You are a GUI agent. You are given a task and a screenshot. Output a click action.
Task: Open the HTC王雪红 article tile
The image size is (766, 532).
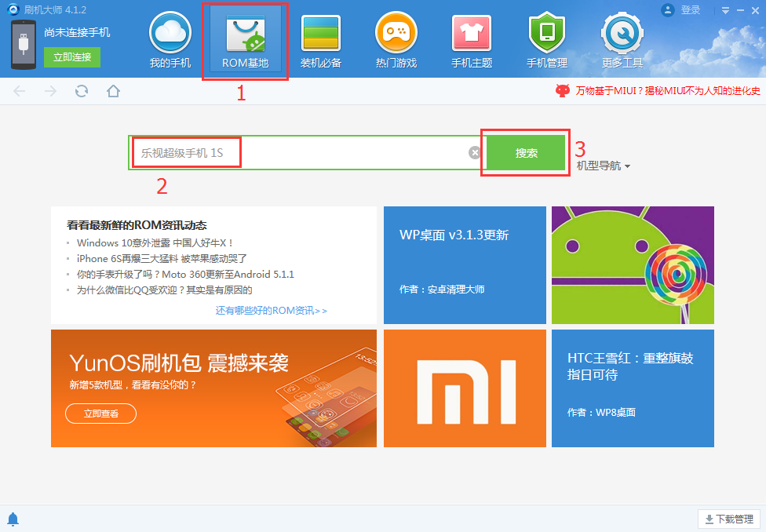click(633, 388)
